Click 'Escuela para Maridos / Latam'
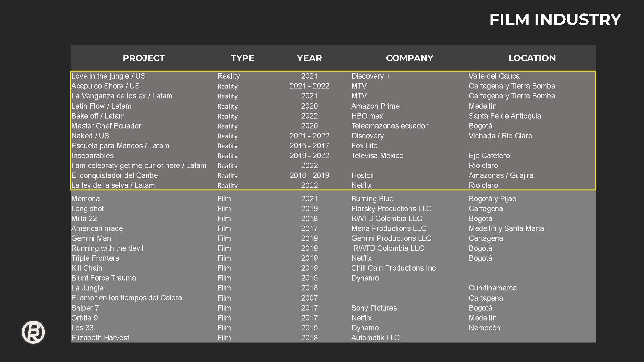Image resolution: width=644 pixels, height=362 pixels. coord(120,146)
